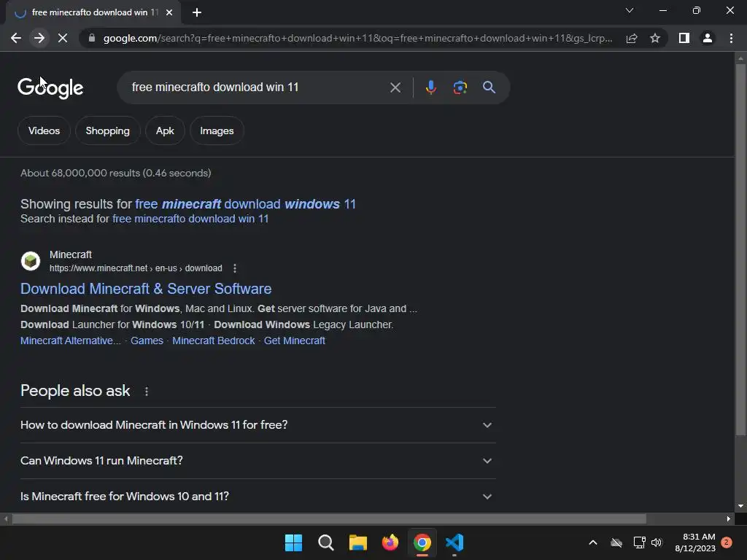Viewport: 747px width, 560px height.
Task: Go forward using the forward arrow
Action: tap(39, 38)
